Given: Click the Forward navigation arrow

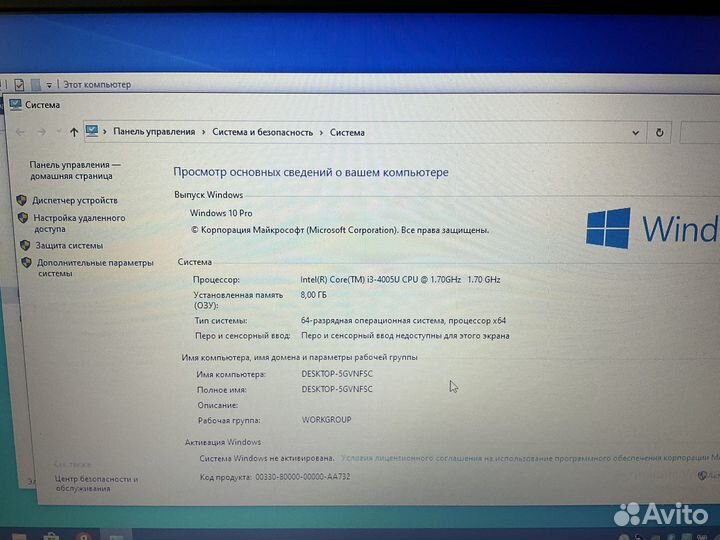Looking at the screenshot, I should [x=41, y=132].
